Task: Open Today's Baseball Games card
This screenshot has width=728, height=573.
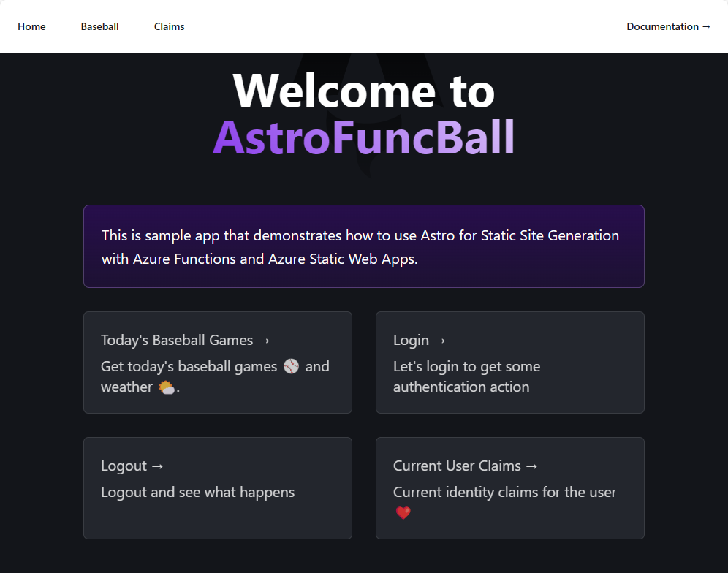Action: pyautogui.click(x=218, y=363)
